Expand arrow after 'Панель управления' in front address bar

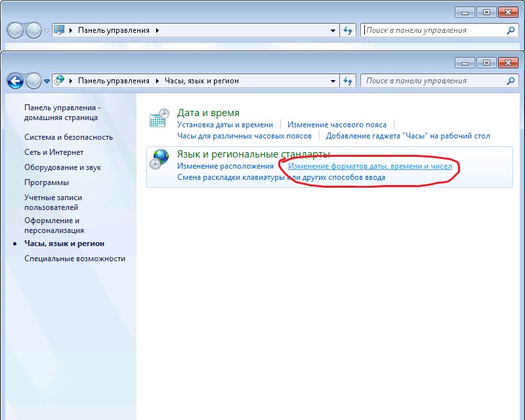157,81
